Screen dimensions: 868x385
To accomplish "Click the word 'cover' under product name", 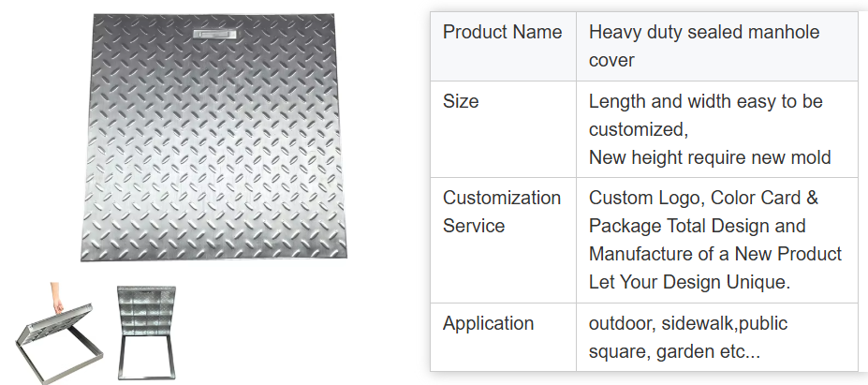I will 611,60.
